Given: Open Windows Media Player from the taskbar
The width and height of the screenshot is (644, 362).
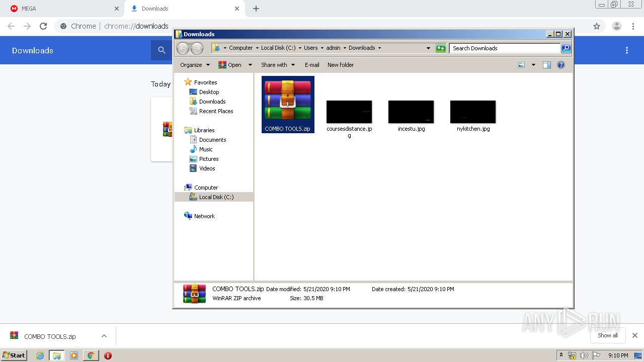Looking at the screenshot, I should click(74, 355).
